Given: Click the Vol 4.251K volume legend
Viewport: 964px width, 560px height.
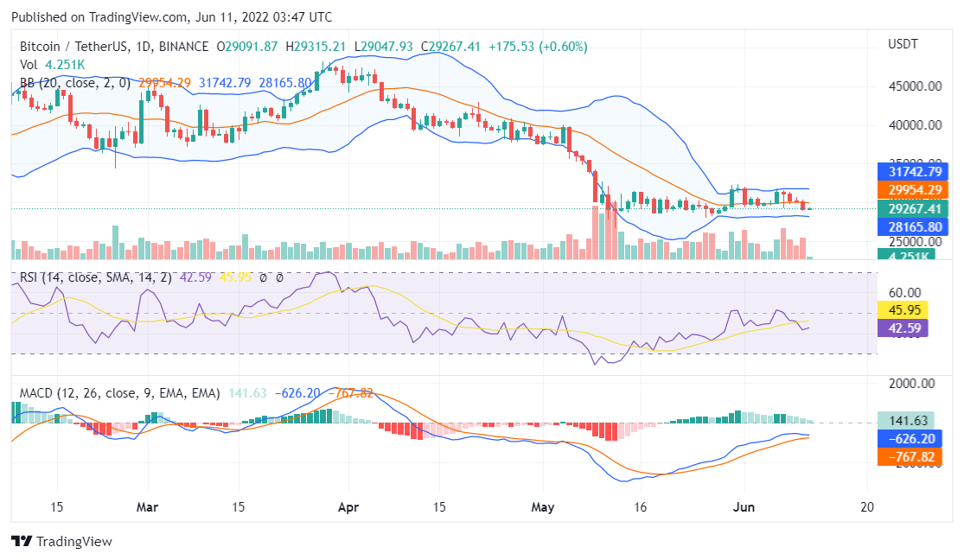Looking at the screenshot, I should point(52,65).
